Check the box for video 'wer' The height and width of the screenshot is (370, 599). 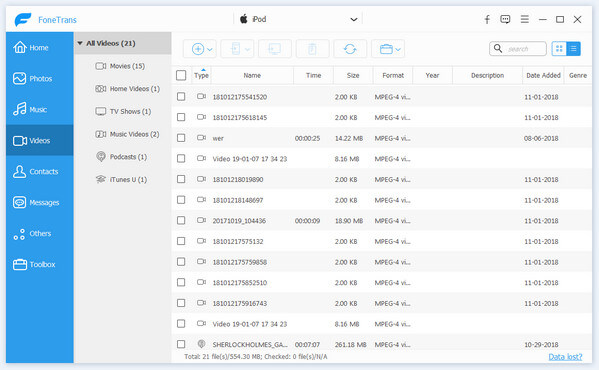tap(181, 138)
